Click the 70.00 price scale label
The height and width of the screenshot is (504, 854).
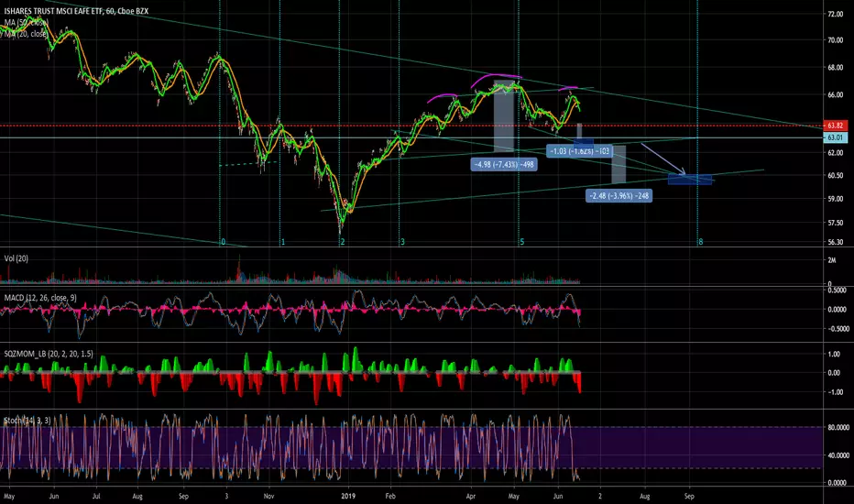835,40
